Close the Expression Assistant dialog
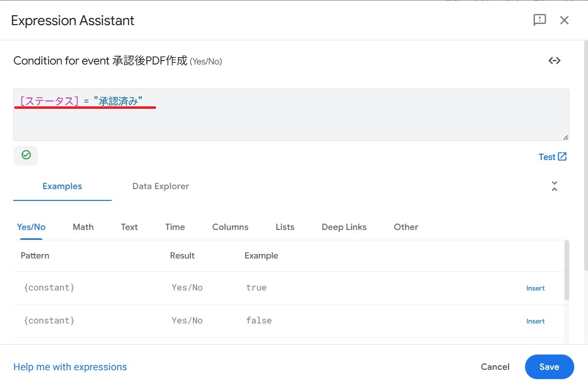The height and width of the screenshot is (388, 588). [x=564, y=20]
